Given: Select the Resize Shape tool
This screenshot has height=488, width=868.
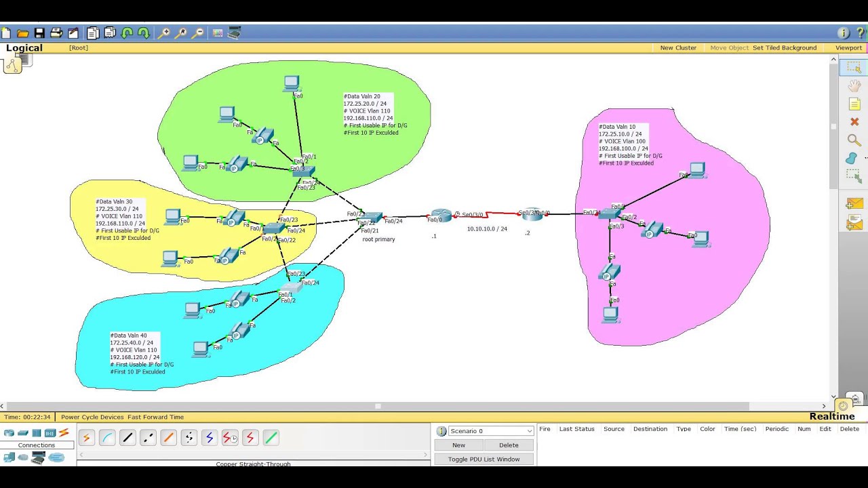Looking at the screenshot, I should pyautogui.click(x=854, y=176).
